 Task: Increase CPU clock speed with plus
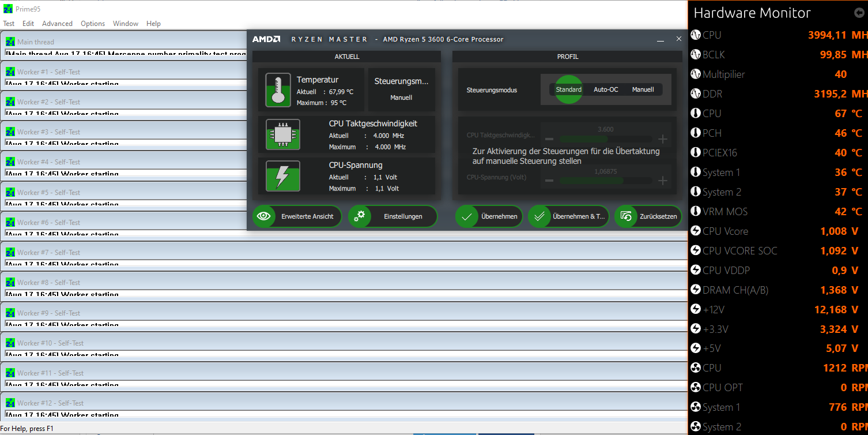point(663,139)
